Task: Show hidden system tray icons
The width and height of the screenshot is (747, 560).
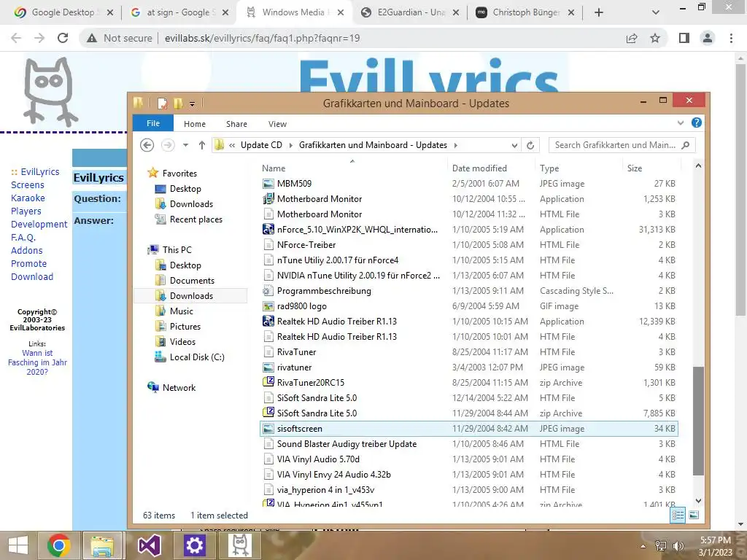Action: (x=643, y=546)
